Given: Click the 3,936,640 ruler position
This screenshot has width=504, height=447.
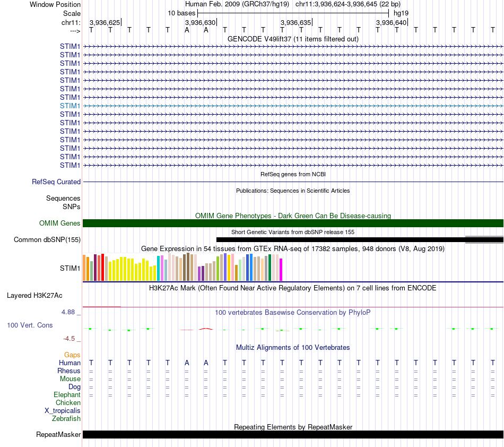Looking at the screenshot, I should coord(391,22).
